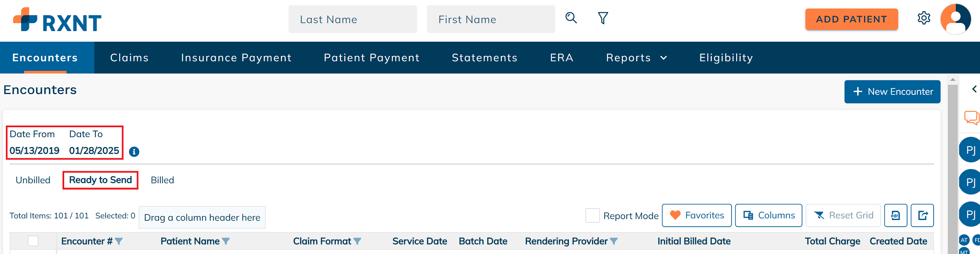This screenshot has height=254, width=980.
Task: Click the vertical scrollbar up arrow
Action: (x=953, y=80)
